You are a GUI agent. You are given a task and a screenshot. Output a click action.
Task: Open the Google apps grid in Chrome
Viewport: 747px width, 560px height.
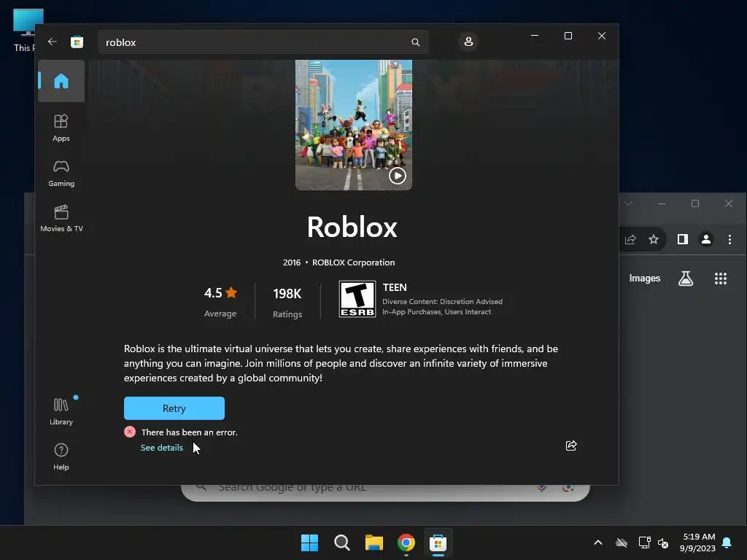[x=721, y=278]
